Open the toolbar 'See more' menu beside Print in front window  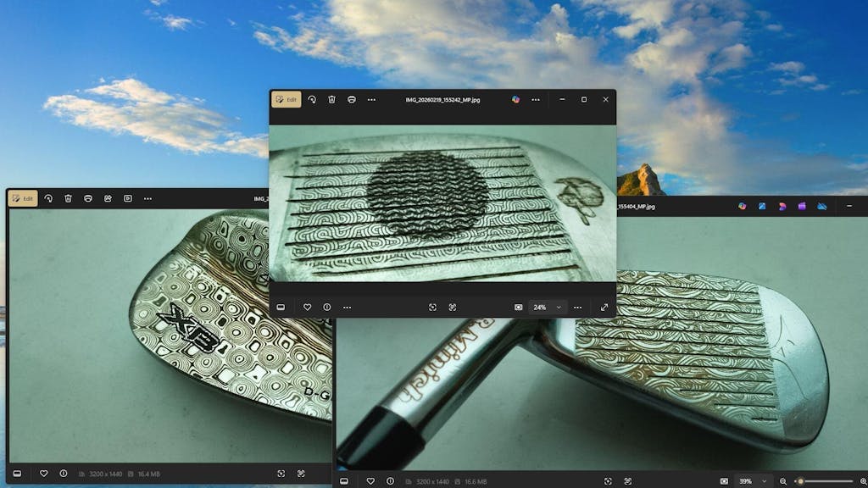(x=371, y=99)
